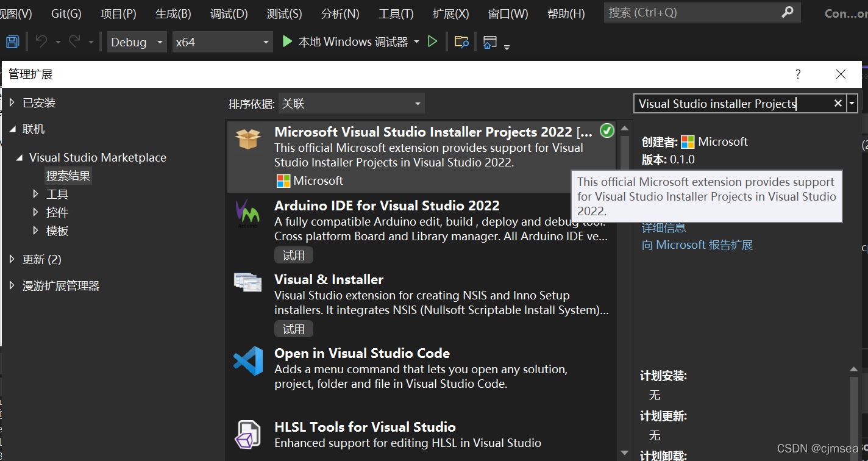
Task: Click results list scroll down arrow
Action: click(624, 452)
